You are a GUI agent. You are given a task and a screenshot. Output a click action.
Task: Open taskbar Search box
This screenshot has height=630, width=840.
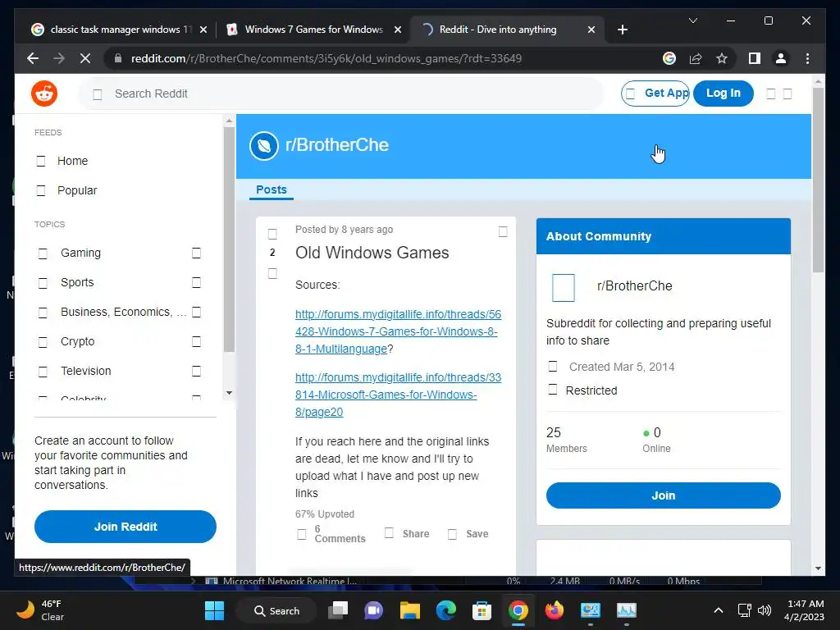coord(277,610)
